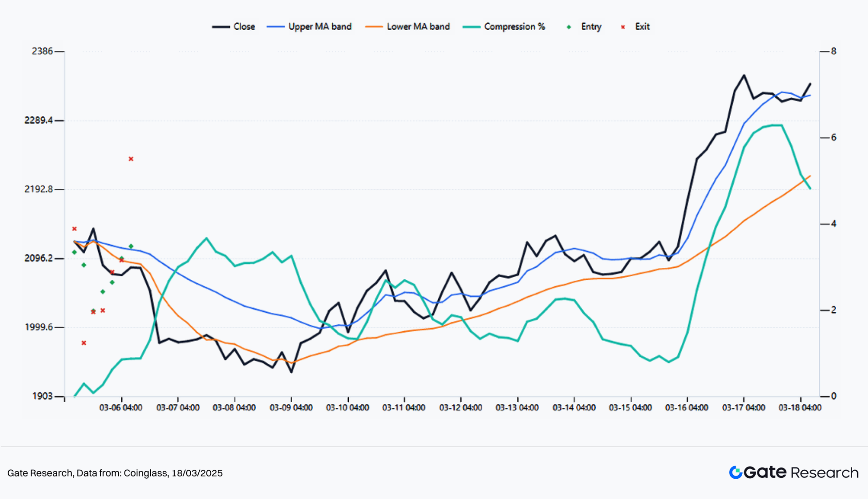The image size is (868, 499).
Task: Click the highest red Exit marker
Action: 131,159
